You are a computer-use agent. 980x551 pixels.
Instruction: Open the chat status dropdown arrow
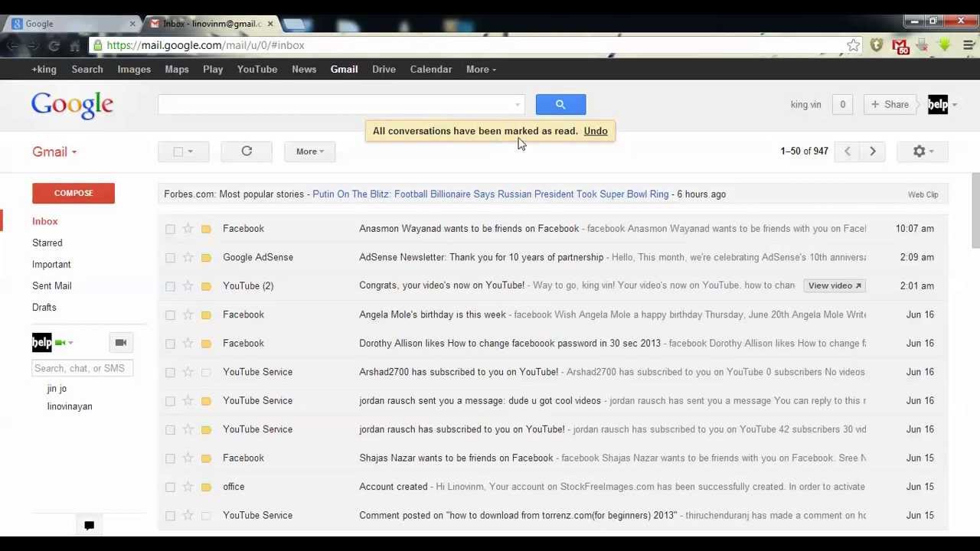(x=70, y=343)
